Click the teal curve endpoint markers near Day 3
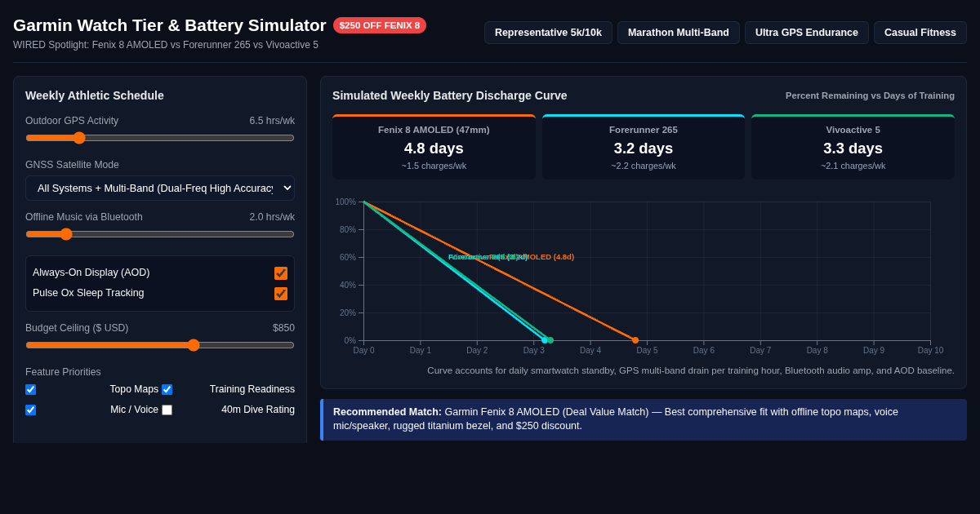 click(x=547, y=340)
